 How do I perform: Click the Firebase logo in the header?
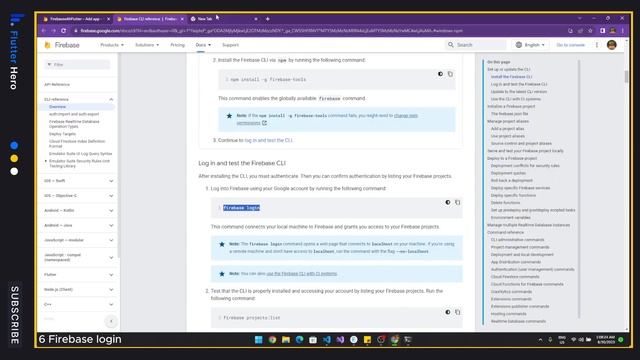62,45
